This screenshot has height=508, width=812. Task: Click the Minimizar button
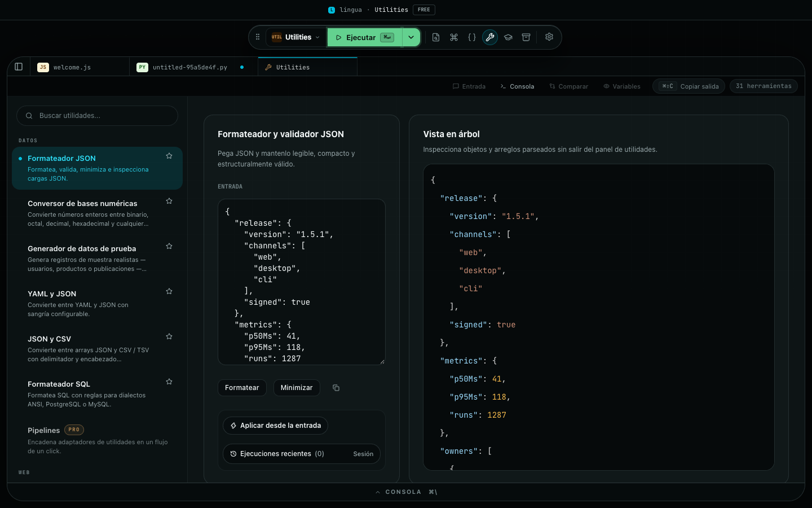[297, 388]
